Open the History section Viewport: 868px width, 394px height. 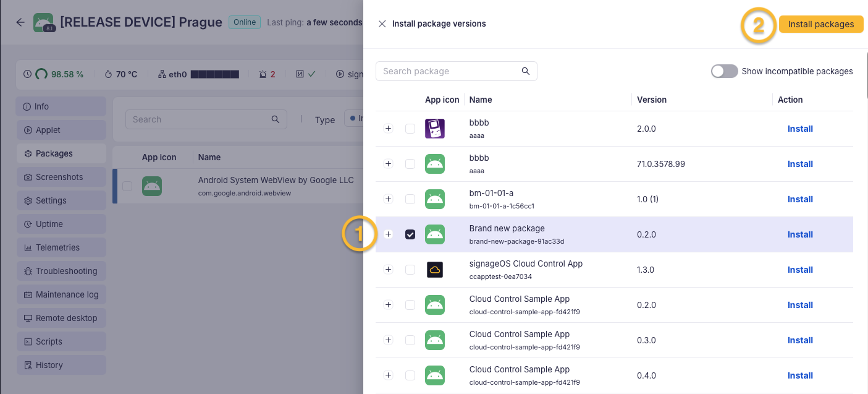pos(61,365)
